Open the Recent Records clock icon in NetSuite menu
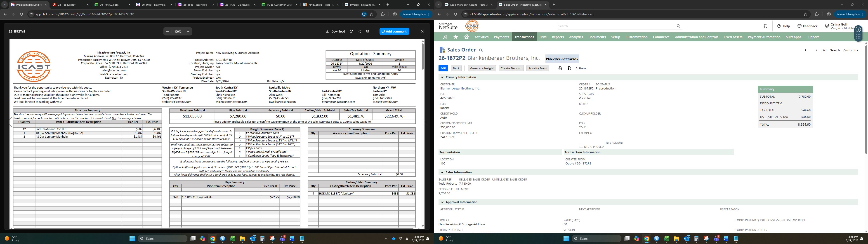868x244 pixels. [x=445, y=37]
